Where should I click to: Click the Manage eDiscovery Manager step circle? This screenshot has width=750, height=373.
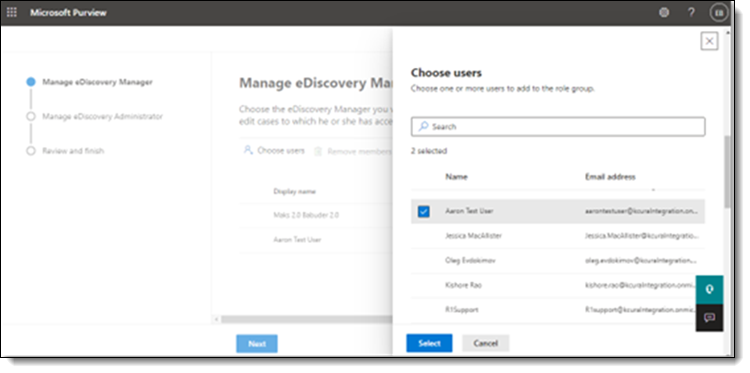pos(31,82)
